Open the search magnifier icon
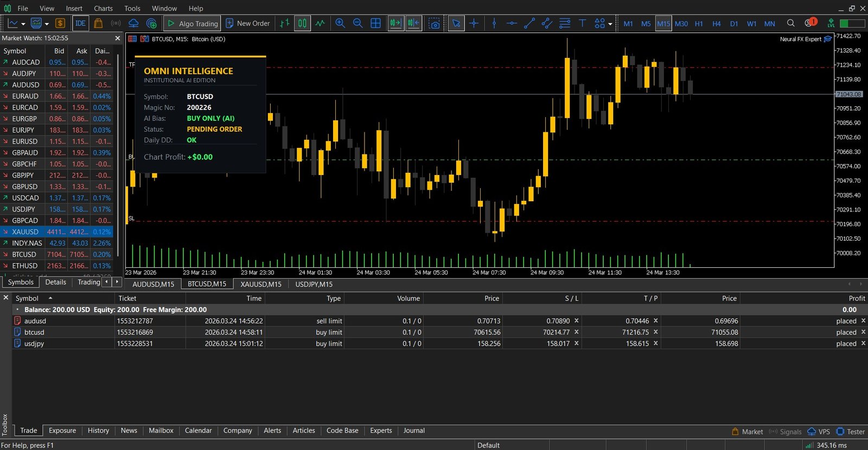Viewport: 868px width, 450px height. click(790, 23)
